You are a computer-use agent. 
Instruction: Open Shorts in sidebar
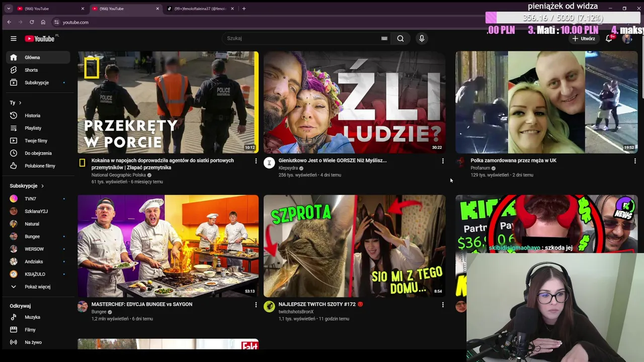coord(38,70)
